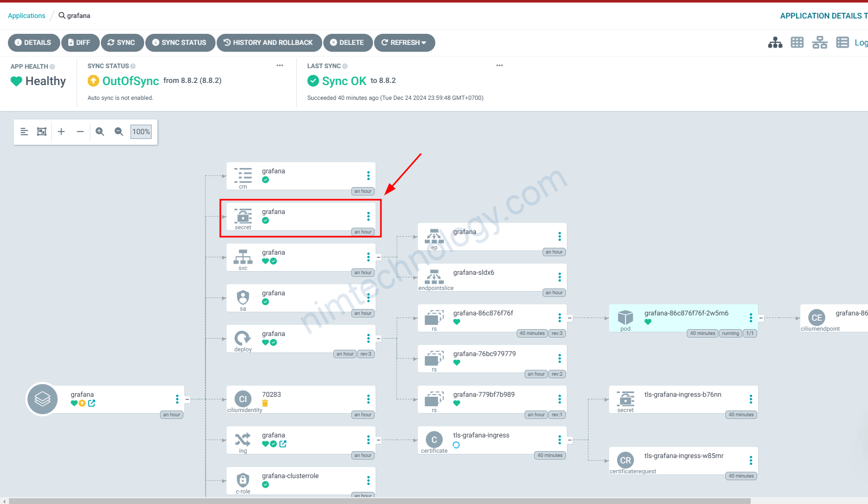868x504 pixels.
Task: Zoom out with magnifier minus icon
Action: tap(119, 132)
